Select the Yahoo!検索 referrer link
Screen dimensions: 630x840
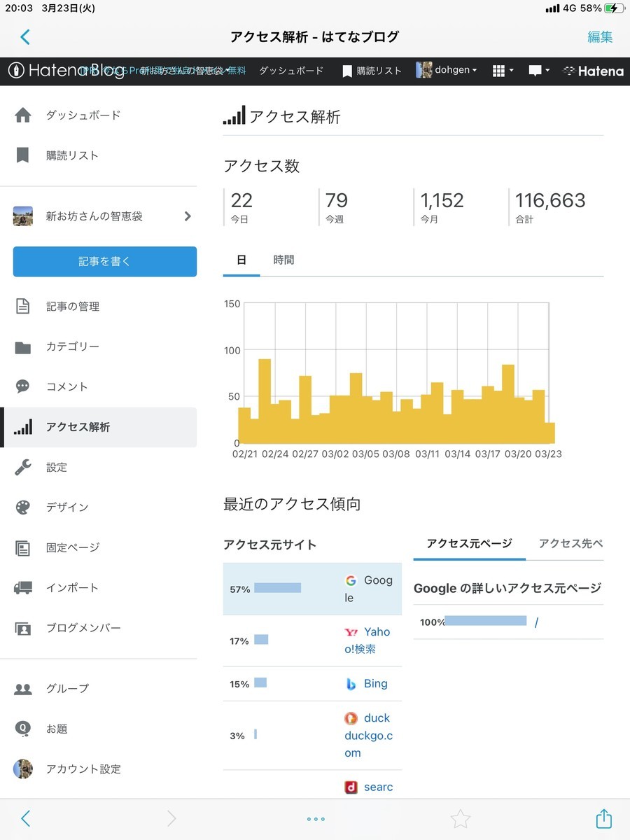368,640
